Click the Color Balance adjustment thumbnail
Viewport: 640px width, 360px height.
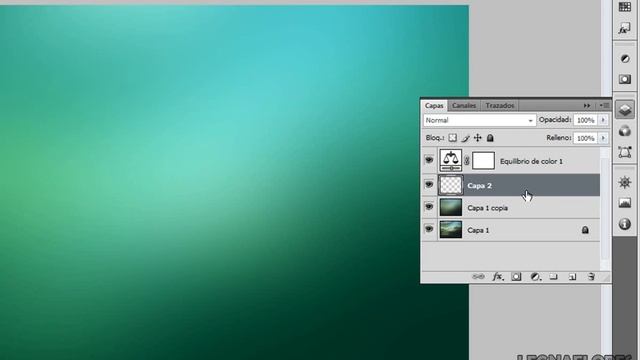pyautogui.click(x=451, y=160)
